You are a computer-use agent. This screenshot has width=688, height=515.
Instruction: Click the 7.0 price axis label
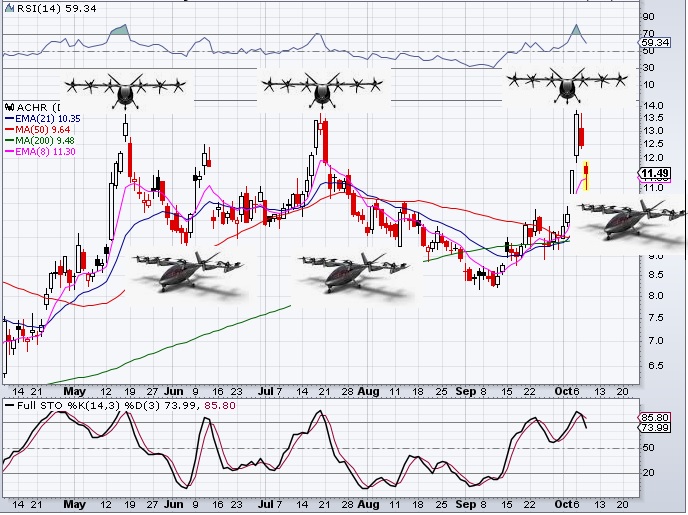655,341
